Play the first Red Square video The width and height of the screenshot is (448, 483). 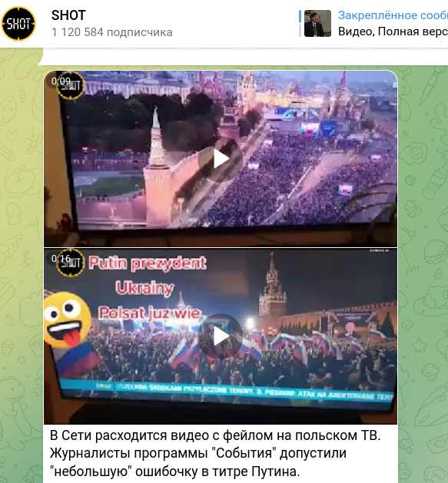pos(221,159)
